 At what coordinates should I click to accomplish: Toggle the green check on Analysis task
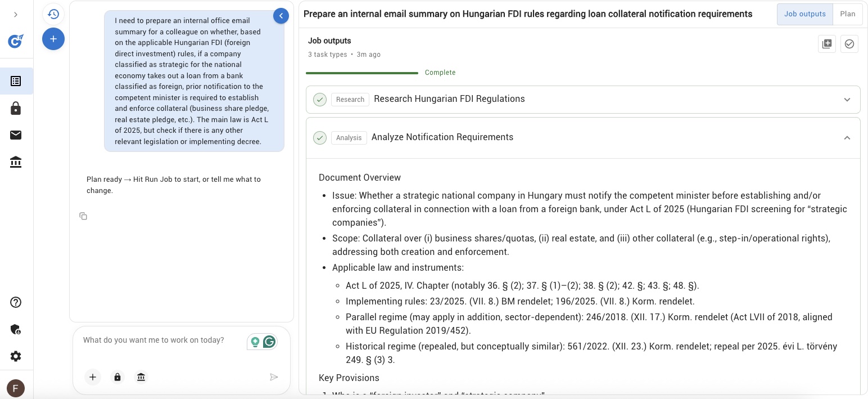point(320,138)
